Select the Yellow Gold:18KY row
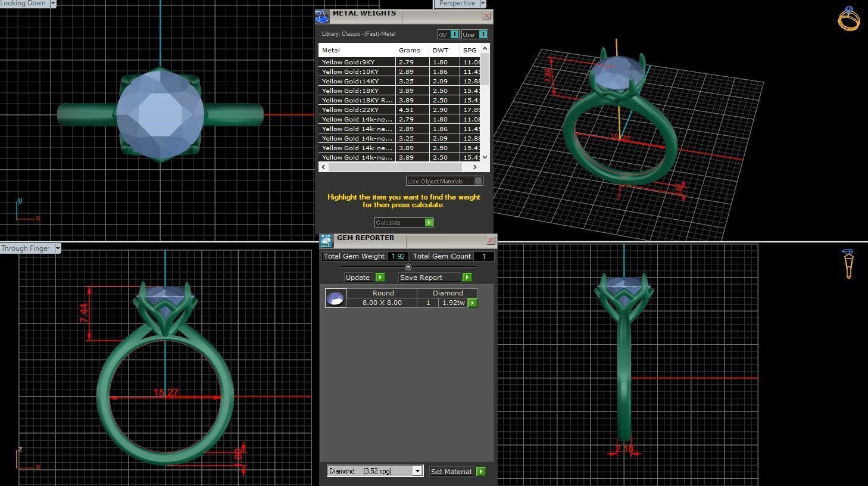The height and width of the screenshot is (486, 868). [399, 91]
